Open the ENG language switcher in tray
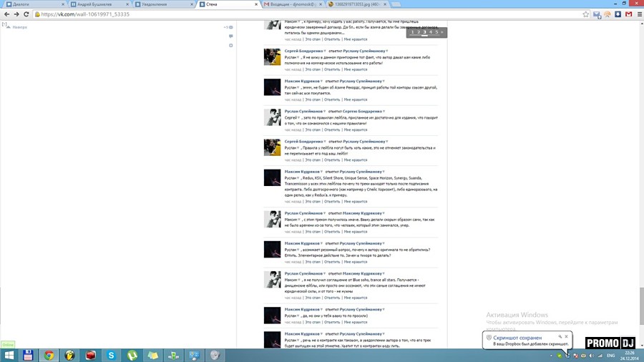Image resolution: width=644 pixels, height=362 pixels. pyautogui.click(x=611, y=356)
